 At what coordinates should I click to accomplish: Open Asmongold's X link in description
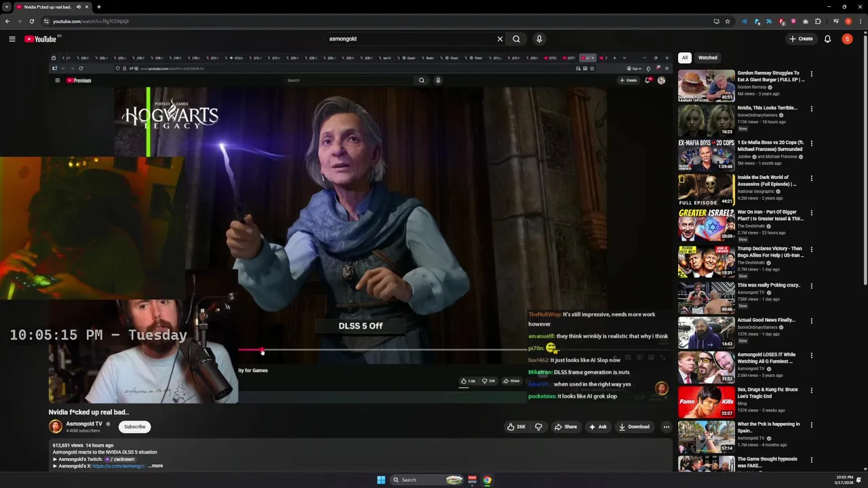pyautogui.click(x=119, y=466)
